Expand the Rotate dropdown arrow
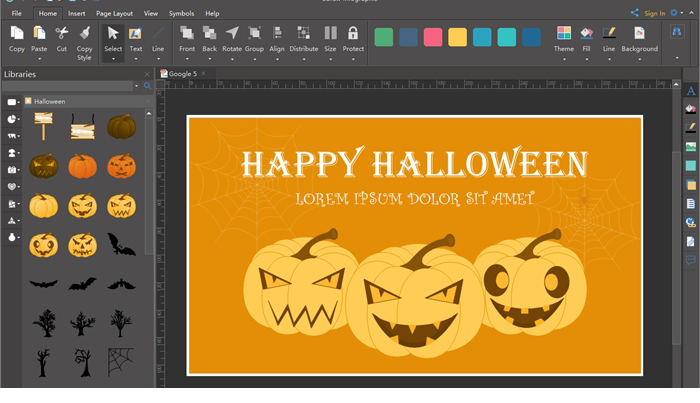This screenshot has width=700, height=403. pyautogui.click(x=232, y=59)
